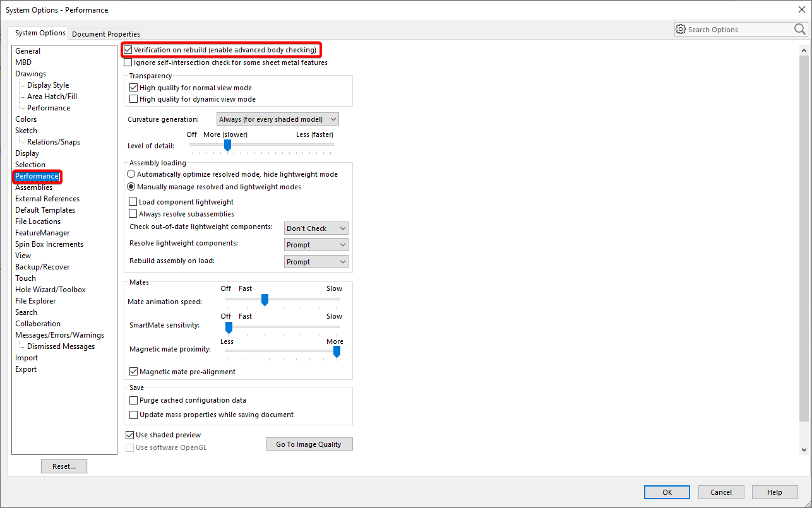The image size is (812, 508).
Task: Select highlighted Performance category
Action: (x=37, y=176)
